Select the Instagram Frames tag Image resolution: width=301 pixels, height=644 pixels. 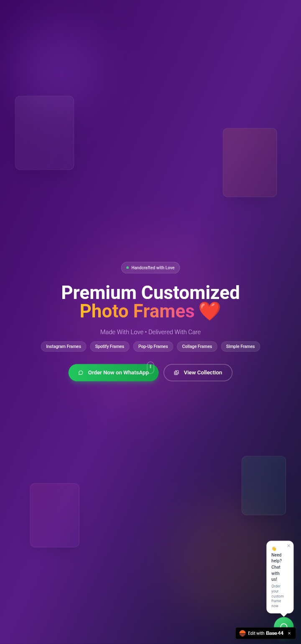(x=64, y=346)
